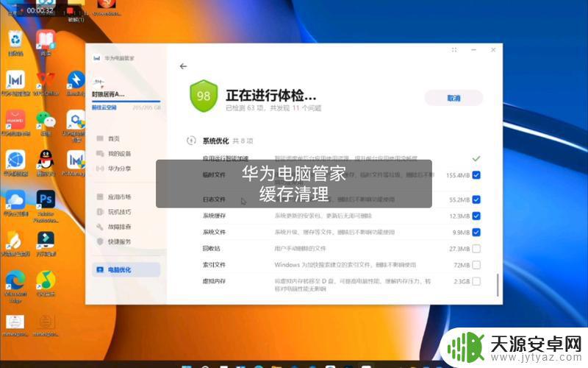Uncheck the 系统文件 9.9MB checkbox
588x368 pixels.
click(476, 233)
